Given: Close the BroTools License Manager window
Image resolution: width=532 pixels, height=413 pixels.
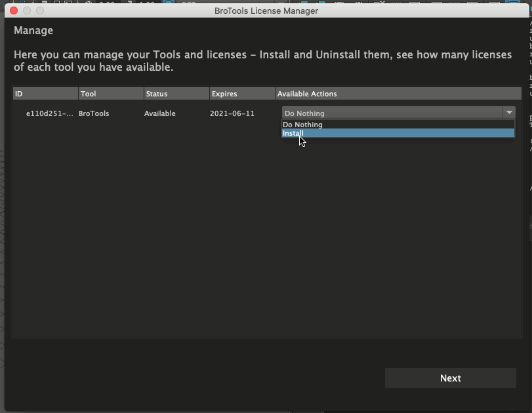Looking at the screenshot, I should pos(14,10).
